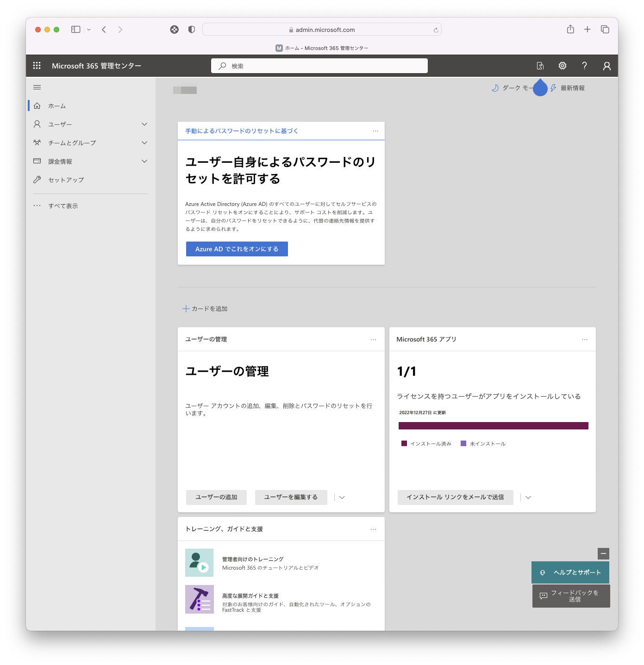
Task: Open a new Safari tab with plus
Action: tap(588, 30)
